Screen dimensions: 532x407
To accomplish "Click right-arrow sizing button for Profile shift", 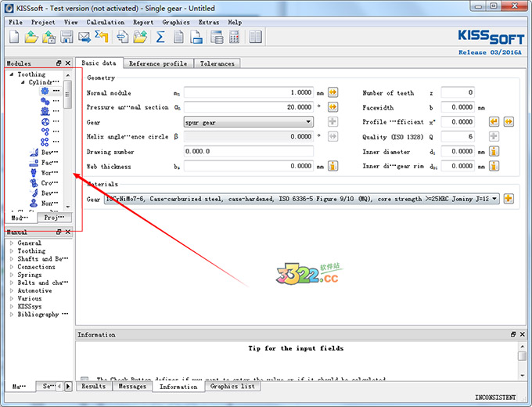I will point(509,122).
